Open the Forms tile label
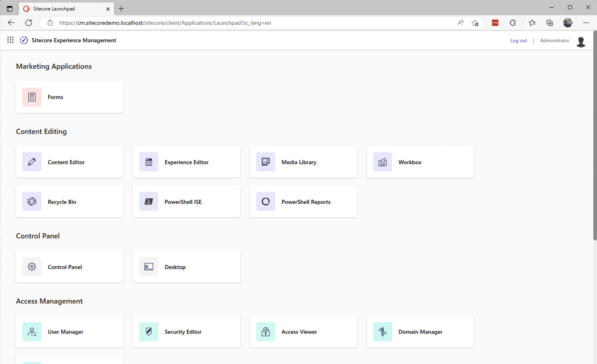 click(55, 97)
